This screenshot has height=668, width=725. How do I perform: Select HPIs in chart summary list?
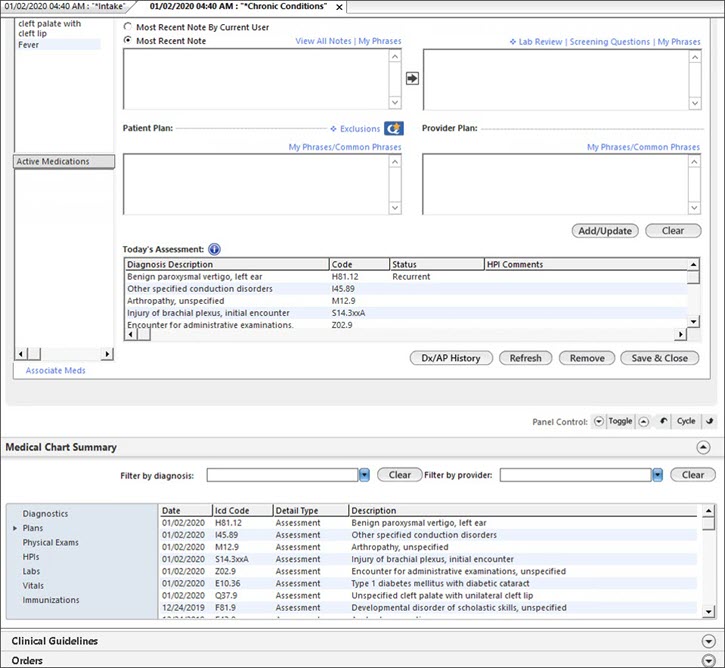31,557
